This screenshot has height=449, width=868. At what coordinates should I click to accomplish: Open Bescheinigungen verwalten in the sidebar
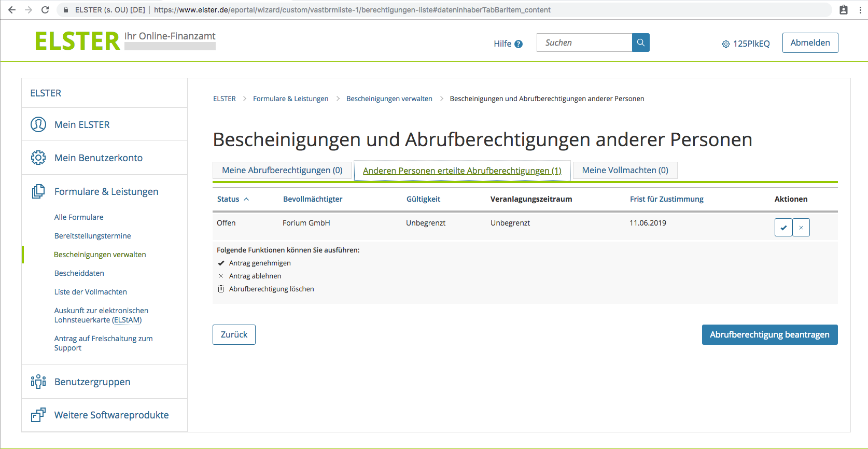click(100, 255)
